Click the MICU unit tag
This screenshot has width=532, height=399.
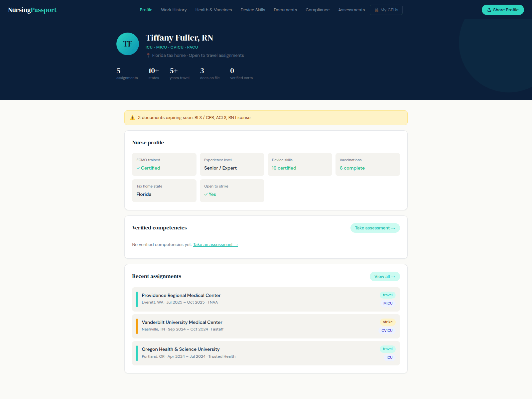click(388, 303)
